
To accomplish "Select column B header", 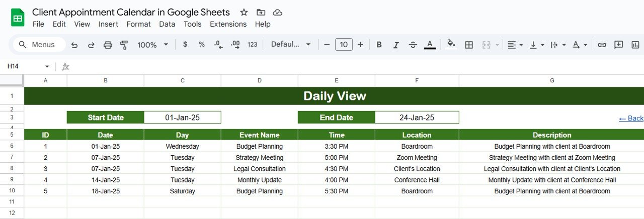I will pyautogui.click(x=105, y=80).
